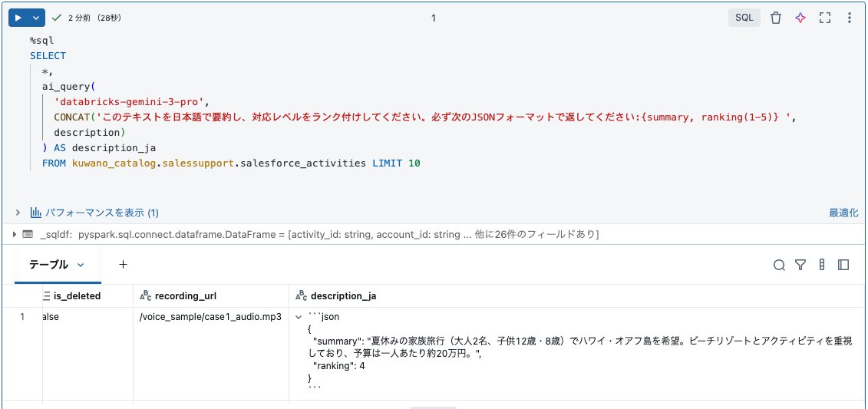Click the horizontal scrollbar under the table
The height and width of the screenshot is (409, 868).
(434, 407)
